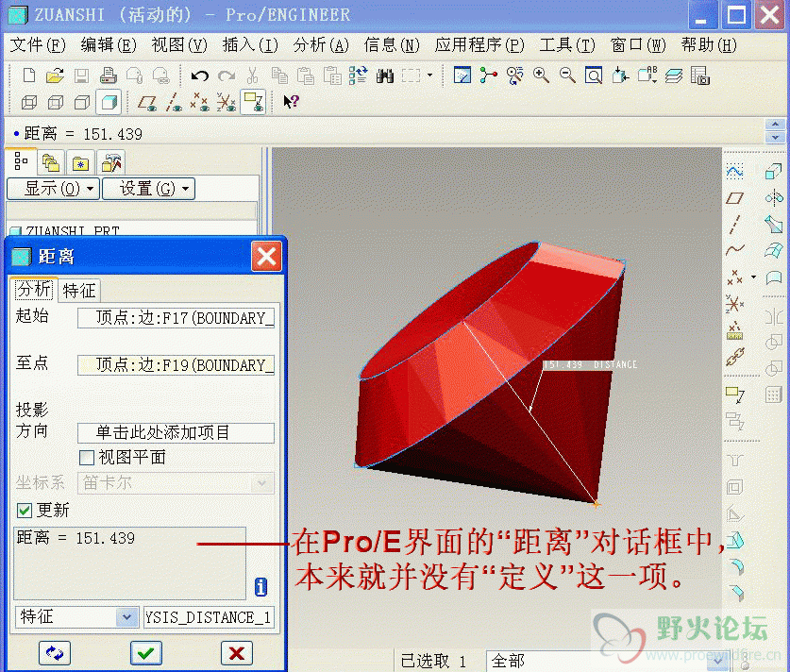Open the 分析(A) menu
The image size is (790, 672).
[321, 45]
